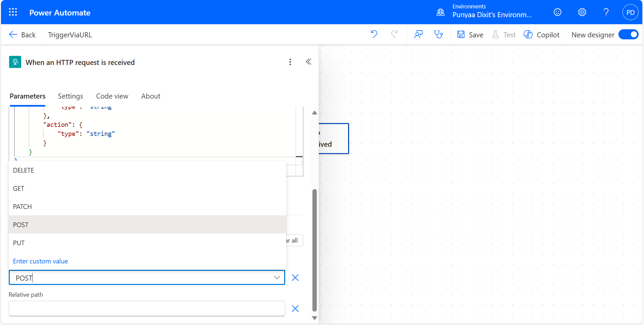
Task: Turn off the New designer toggle
Action: pyautogui.click(x=628, y=35)
